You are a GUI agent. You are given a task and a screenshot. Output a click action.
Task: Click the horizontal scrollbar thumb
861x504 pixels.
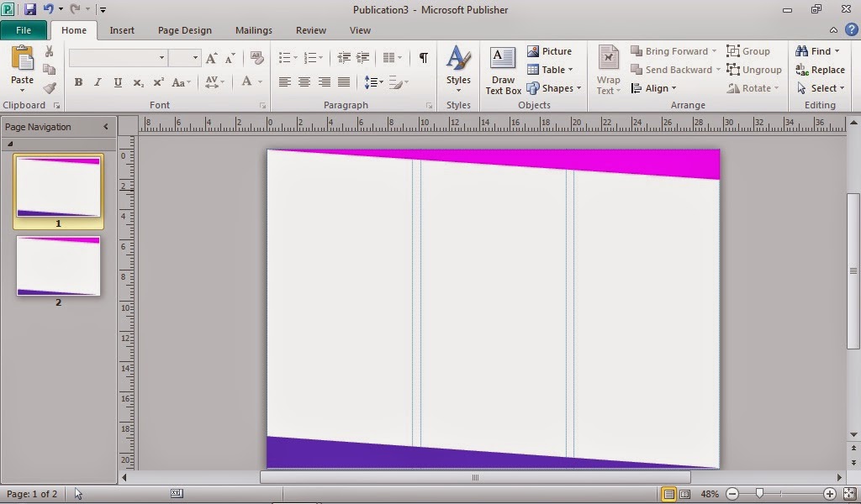475,477
